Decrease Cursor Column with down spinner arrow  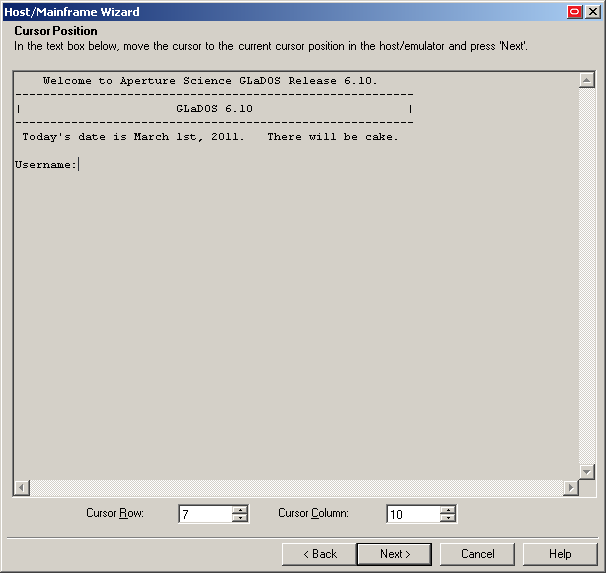(x=448, y=519)
